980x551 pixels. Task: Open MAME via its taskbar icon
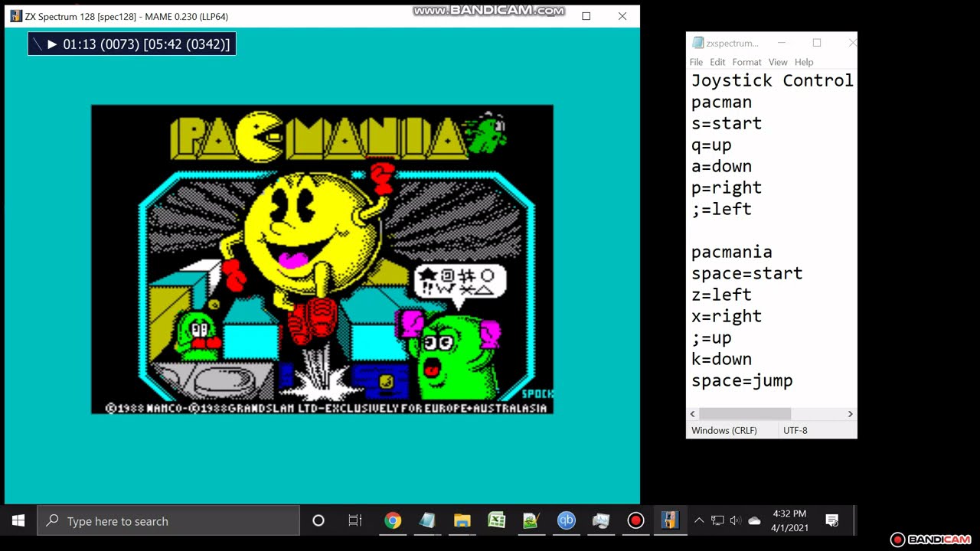669,521
